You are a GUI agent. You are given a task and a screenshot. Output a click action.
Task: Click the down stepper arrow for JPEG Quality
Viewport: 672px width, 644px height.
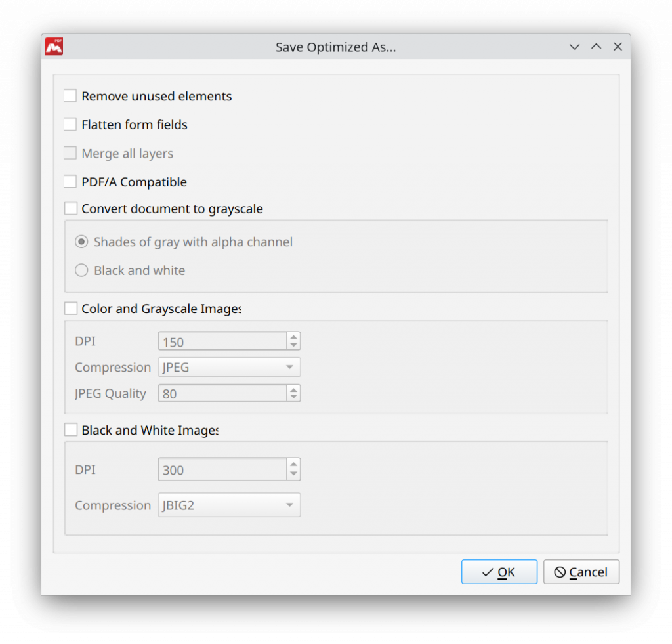[294, 397]
